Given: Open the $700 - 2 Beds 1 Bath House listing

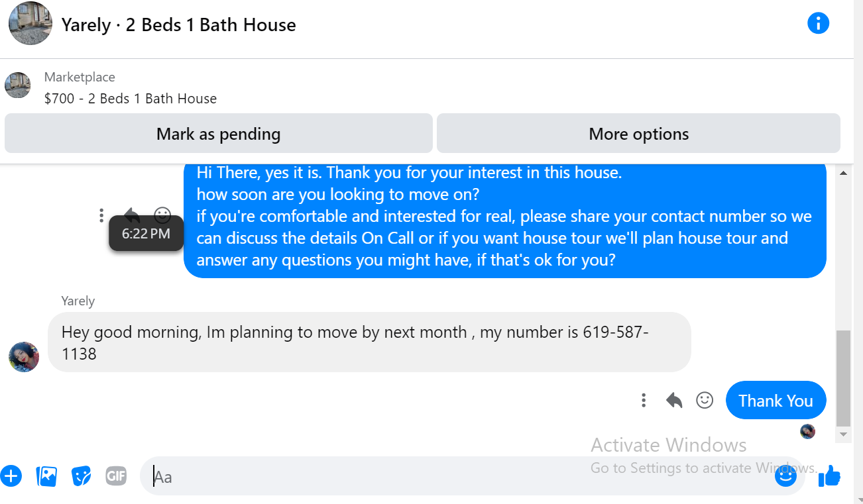Looking at the screenshot, I should [x=131, y=99].
